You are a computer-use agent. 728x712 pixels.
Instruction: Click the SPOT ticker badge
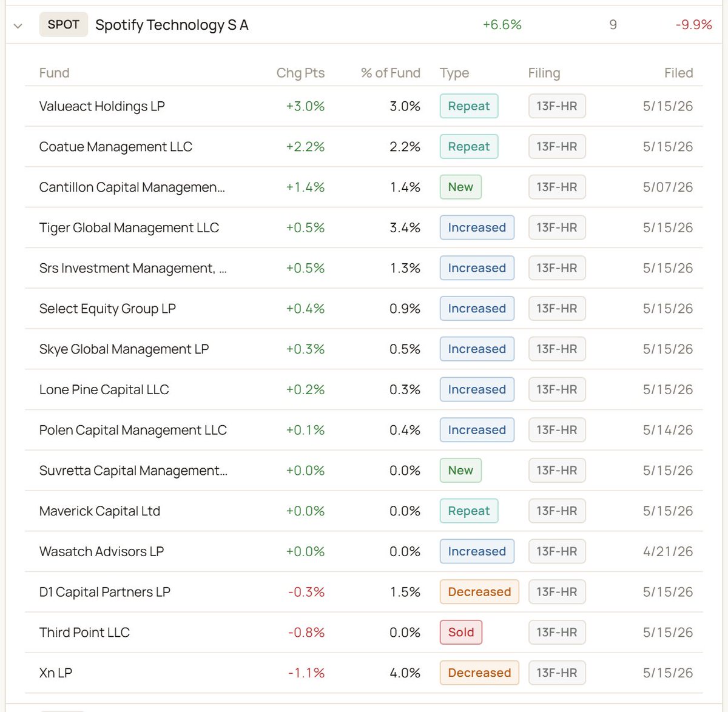(x=64, y=25)
